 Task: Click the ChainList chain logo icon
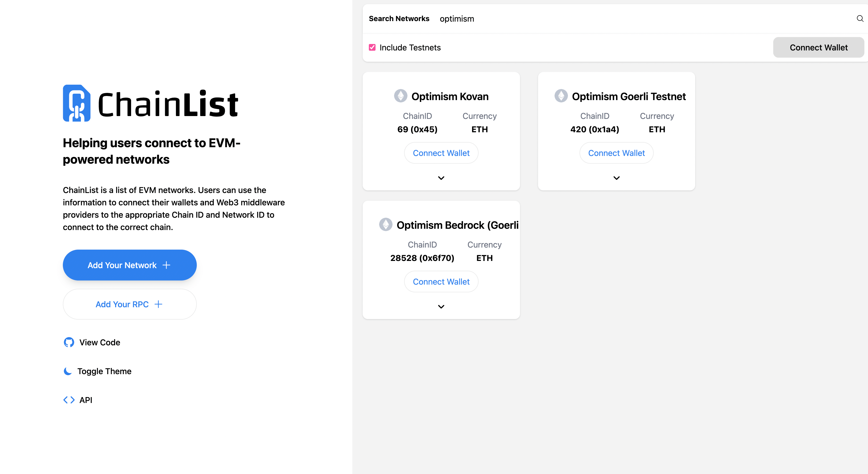pos(76,103)
